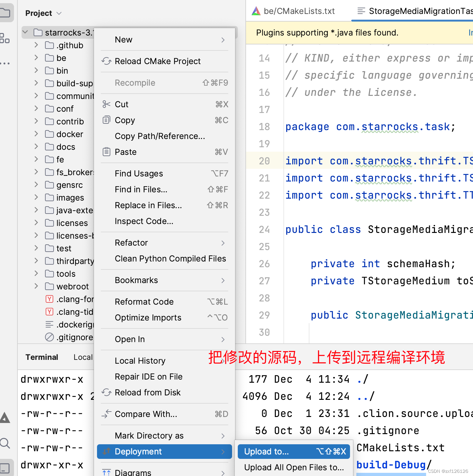Open the Diagrams submenu
This screenshot has width=473, height=476.
165,472
